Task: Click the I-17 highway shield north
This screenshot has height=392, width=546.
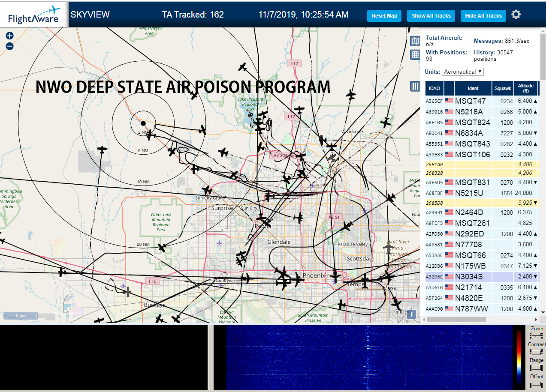Action: (294, 63)
